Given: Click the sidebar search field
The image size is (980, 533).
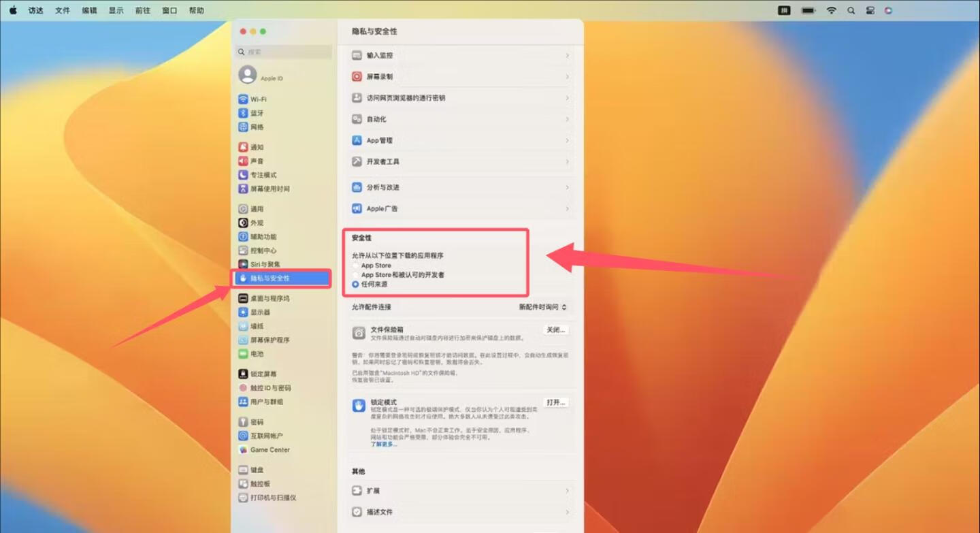Looking at the screenshot, I should [284, 52].
